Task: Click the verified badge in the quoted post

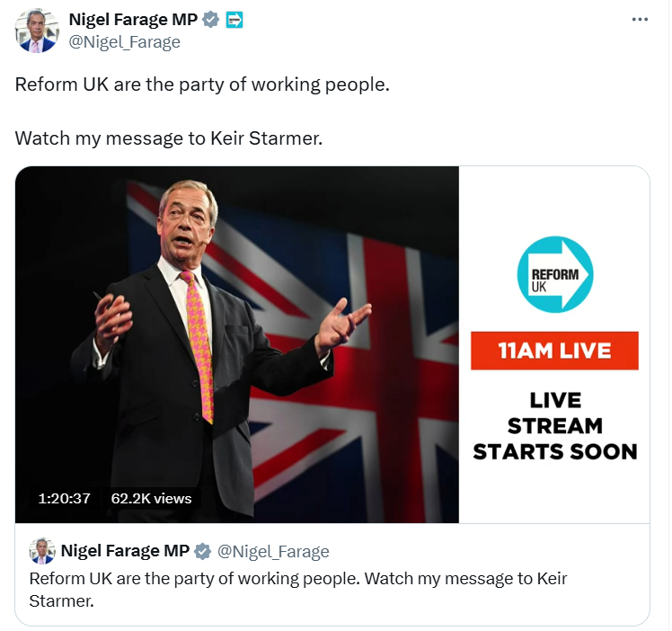Action: [x=204, y=551]
